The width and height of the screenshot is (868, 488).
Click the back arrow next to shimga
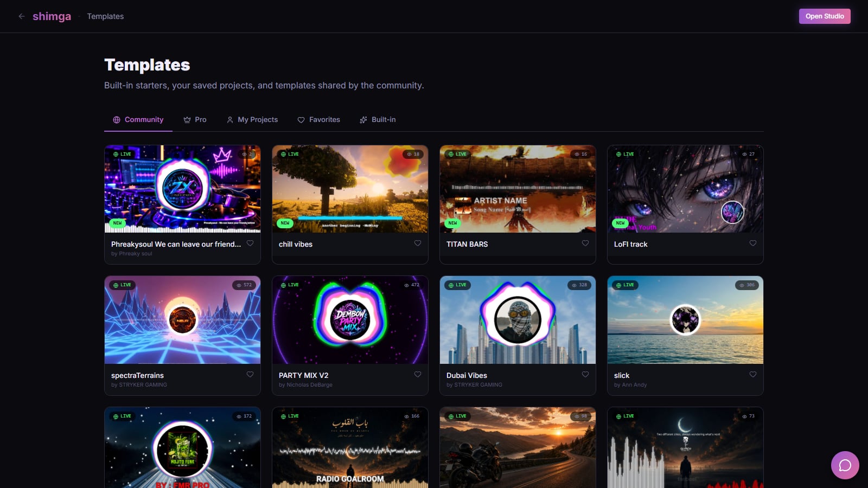22,16
